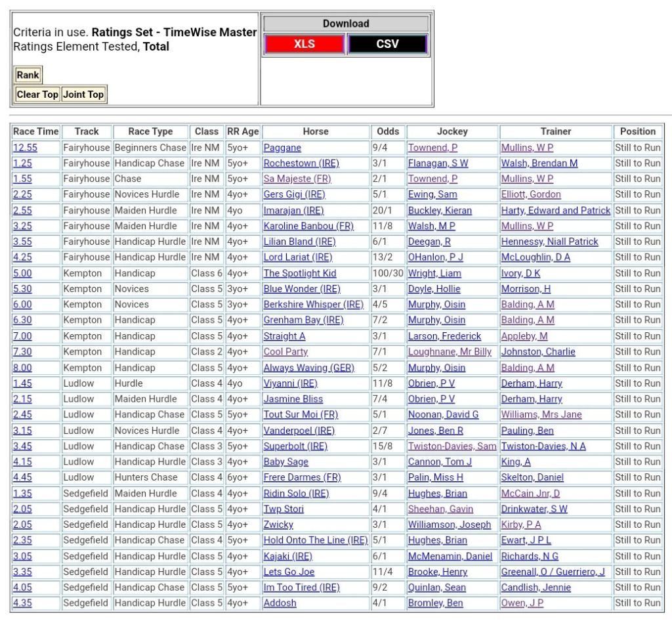Viewport: 672px width, 623px height.
Task: Click the red XLS download button
Action: [x=304, y=44]
